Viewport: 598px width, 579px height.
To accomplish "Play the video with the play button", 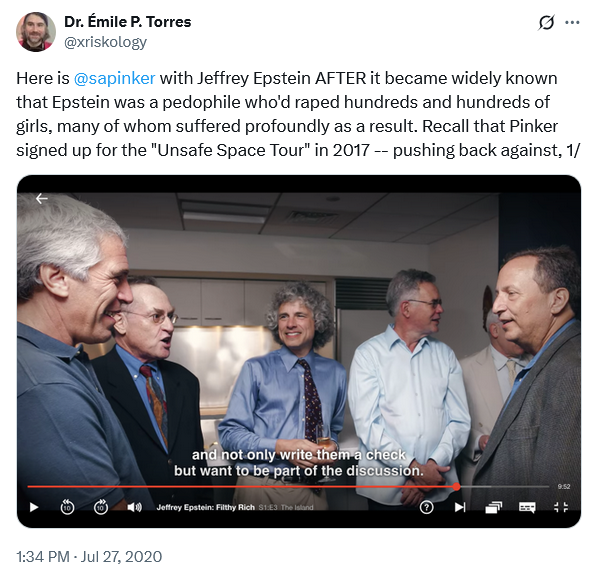I will [x=34, y=507].
